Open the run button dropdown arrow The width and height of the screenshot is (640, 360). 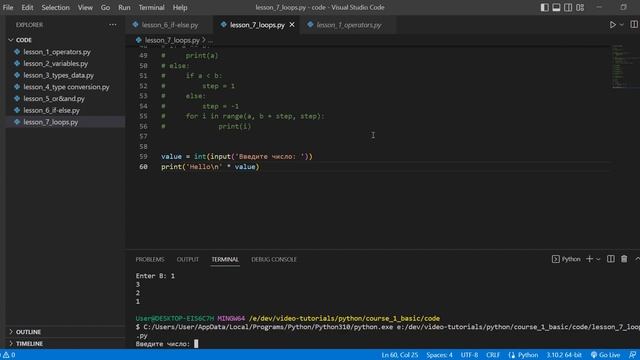(622, 25)
